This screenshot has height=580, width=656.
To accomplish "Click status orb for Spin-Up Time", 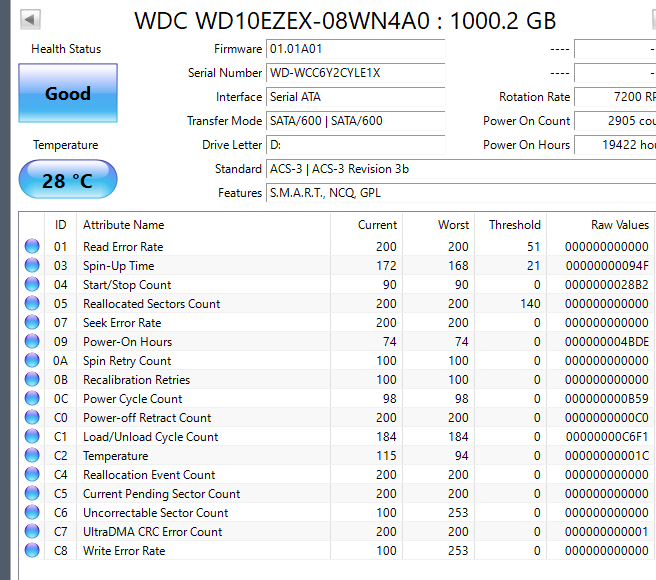I will click(32, 265).
